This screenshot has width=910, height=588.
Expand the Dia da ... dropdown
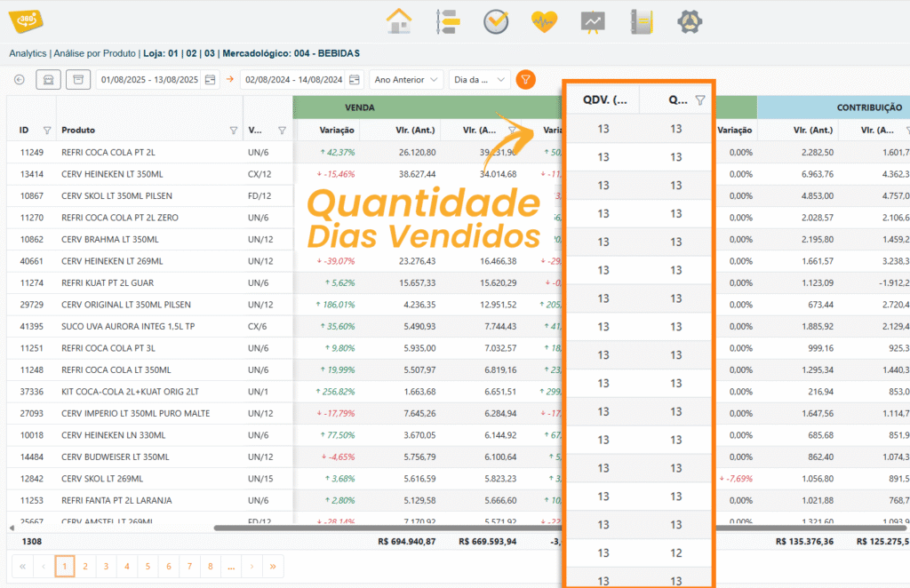pyautogui.click(x=479, y=79)
